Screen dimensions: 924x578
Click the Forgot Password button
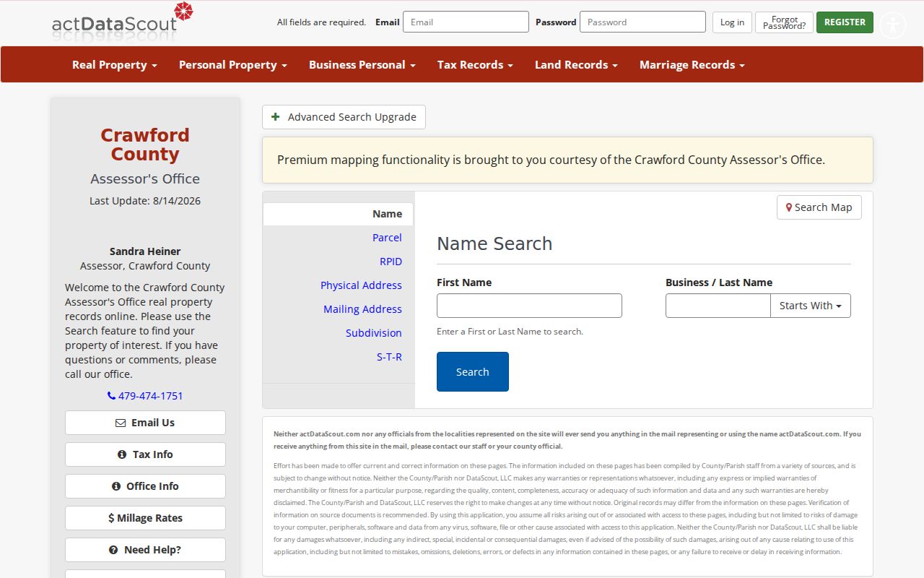click(x=784, y=22)
